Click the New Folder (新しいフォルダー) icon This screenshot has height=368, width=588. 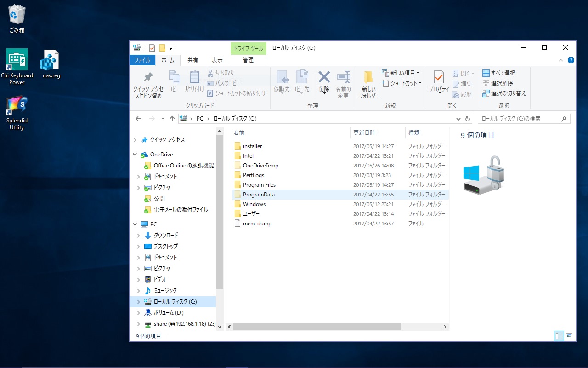coord(368,77)
